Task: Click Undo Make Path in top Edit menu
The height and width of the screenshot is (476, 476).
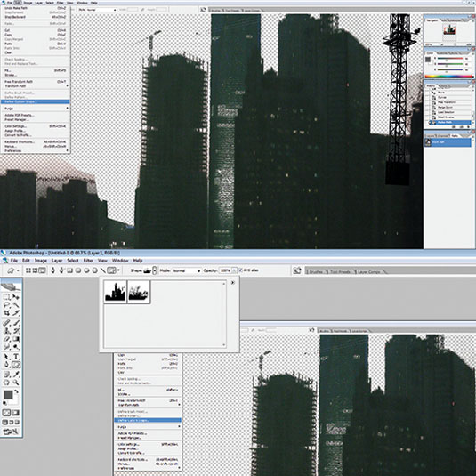Action: [36, 8]
